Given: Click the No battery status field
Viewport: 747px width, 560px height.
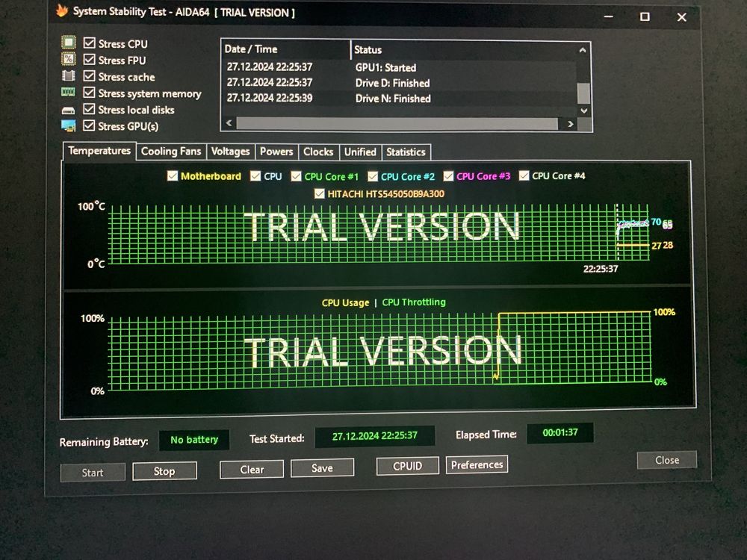Looking at the screenshot, I should [194, 440].
